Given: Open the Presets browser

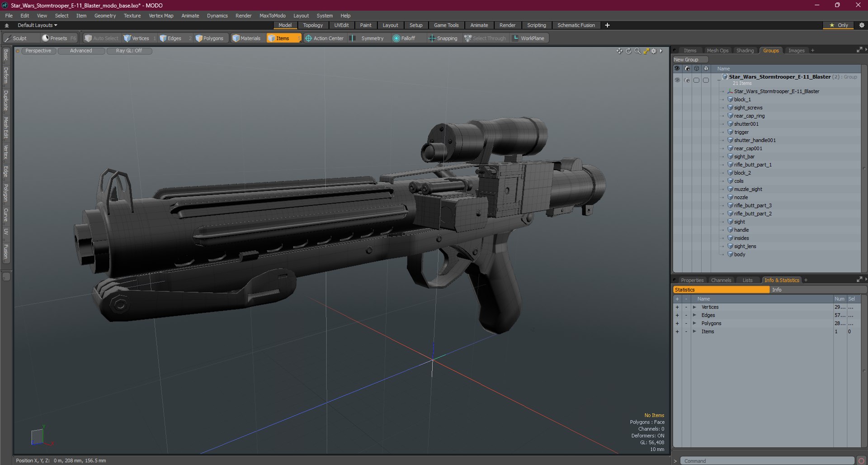Looking at the screenshot, I should (x=58, y=38).
